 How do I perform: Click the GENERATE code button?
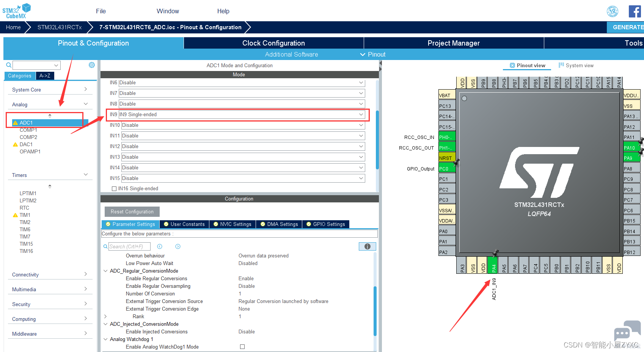[x=625, y=27]
